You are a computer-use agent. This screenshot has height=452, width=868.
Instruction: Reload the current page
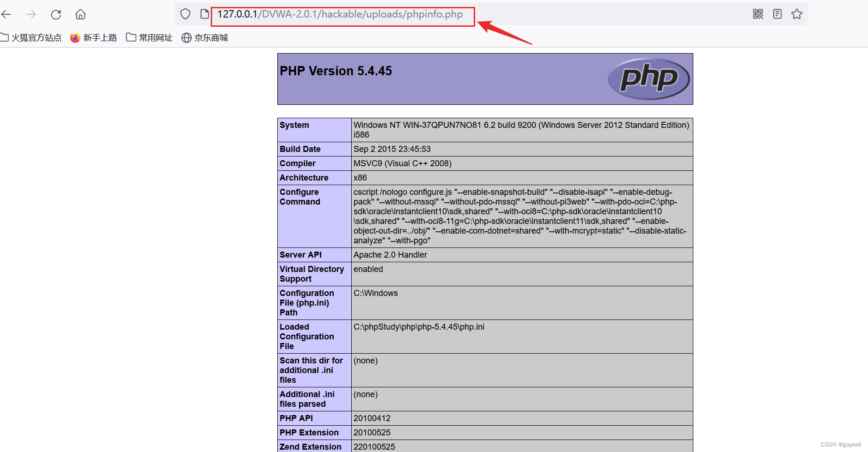(56, 14)
